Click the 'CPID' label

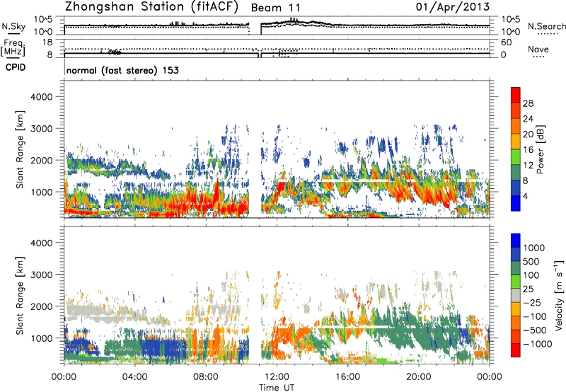16,67
